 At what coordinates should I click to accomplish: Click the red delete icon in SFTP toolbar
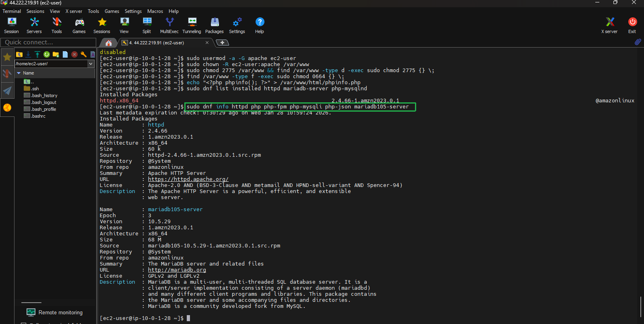click(74, 54)
